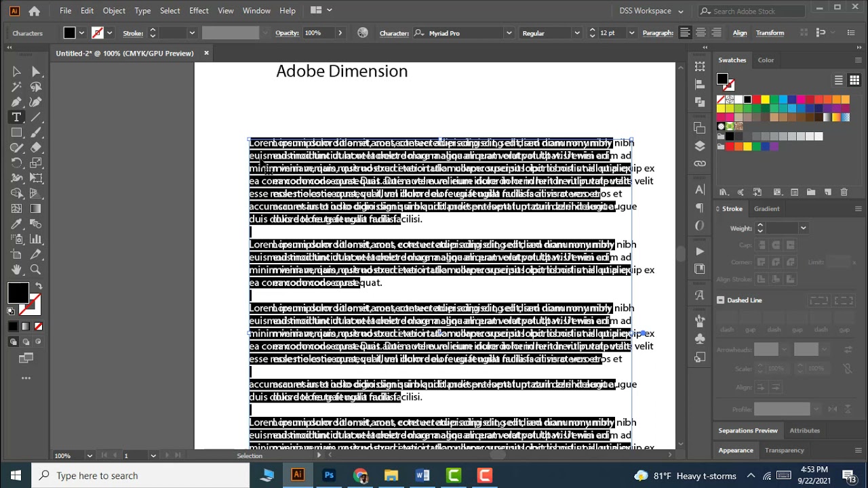Open the Stroke Weight dropdown in panel
This screenshot has width=868, height=488.
click(x=803, y=228)
